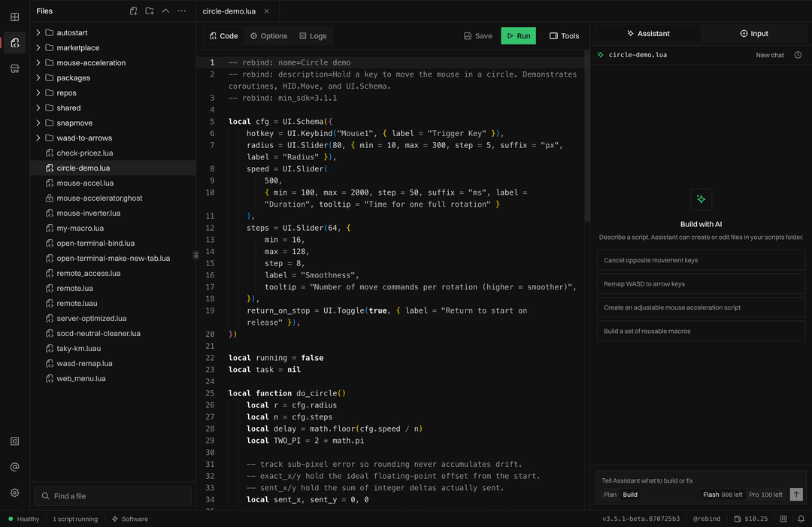Image resolution: width=812 pixels, height=527 pixels.
Task: Create a new file in Files panel
Action: (x=134, y=11)
